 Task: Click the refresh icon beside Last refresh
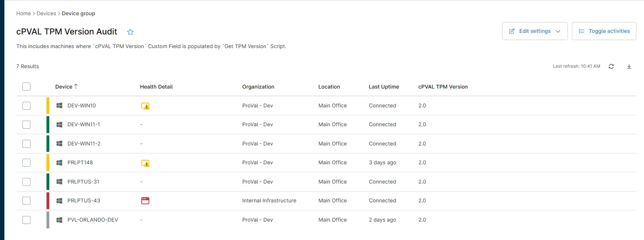click(x=611, y=67)
